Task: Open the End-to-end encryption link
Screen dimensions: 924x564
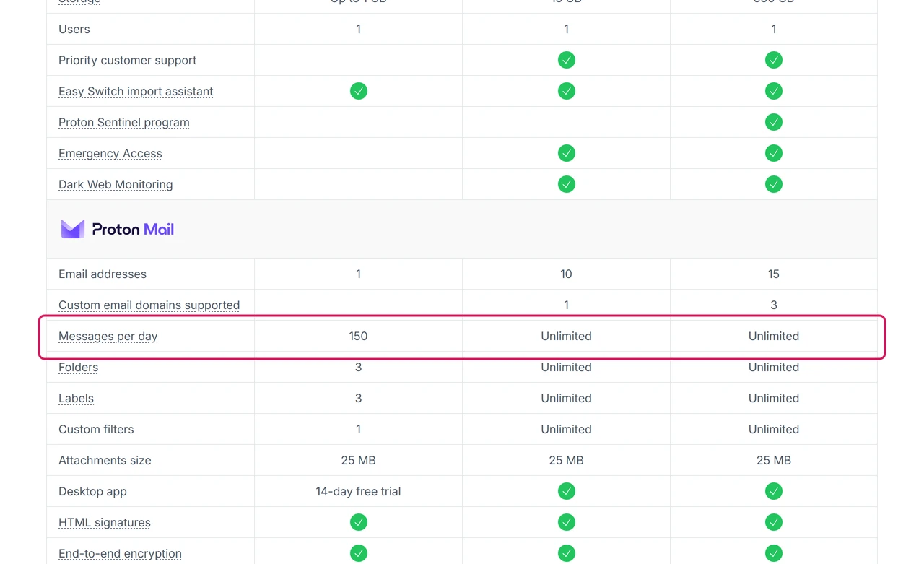Action: coord(120,554)
